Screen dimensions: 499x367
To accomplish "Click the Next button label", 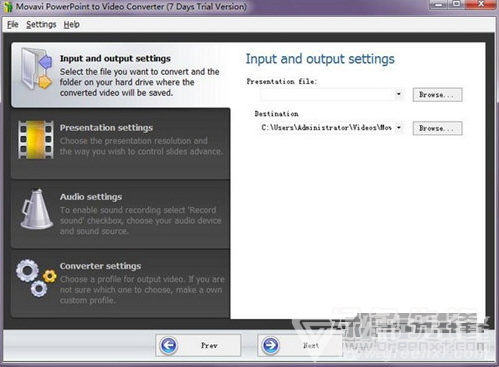I will (x=311, y=346).
